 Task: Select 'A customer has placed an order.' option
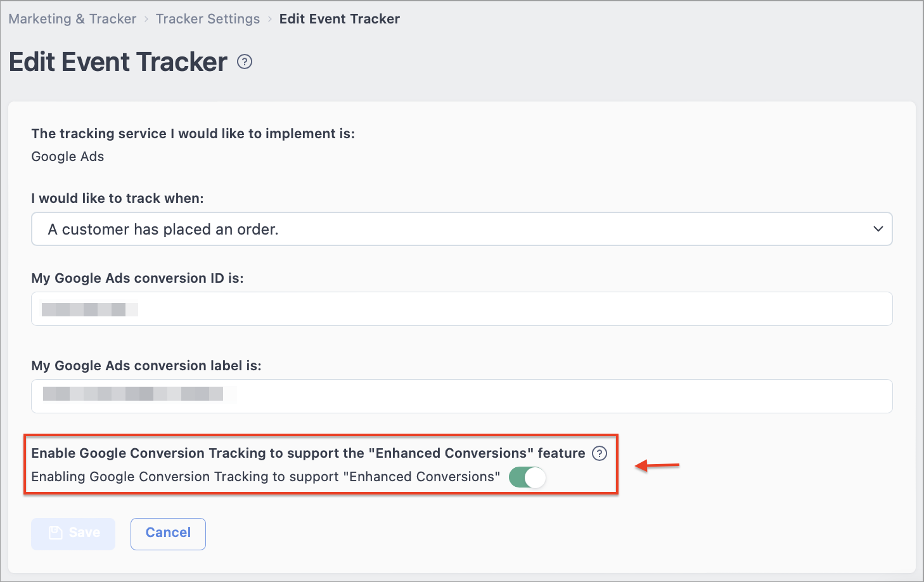tap(164, 230)
